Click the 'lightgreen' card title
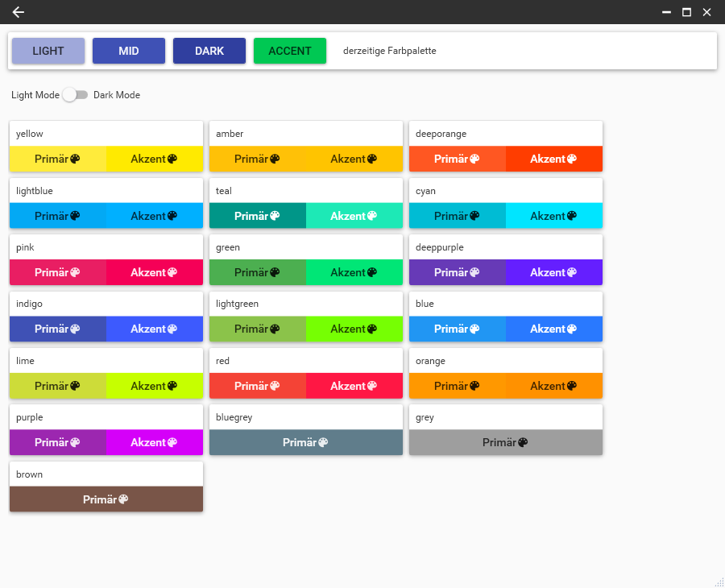Image resolution: width=725 pixels, height=588 pixels. click(237, 304)
